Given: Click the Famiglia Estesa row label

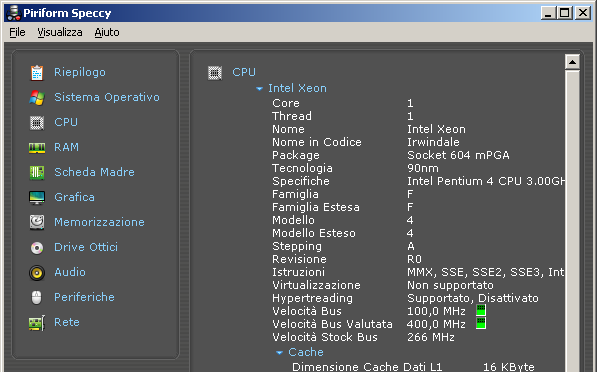Looking at the screenshot, I should (x=316, y=207).
